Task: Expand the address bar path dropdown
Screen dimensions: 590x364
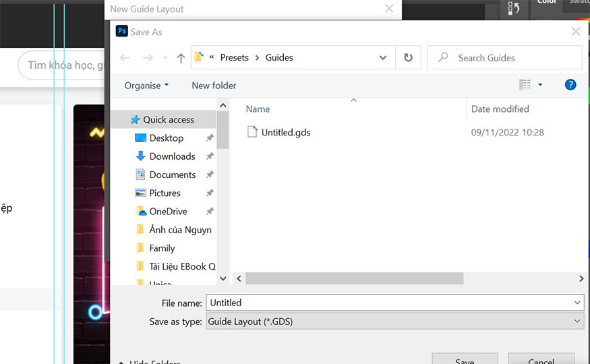Action: coord(383,58)
